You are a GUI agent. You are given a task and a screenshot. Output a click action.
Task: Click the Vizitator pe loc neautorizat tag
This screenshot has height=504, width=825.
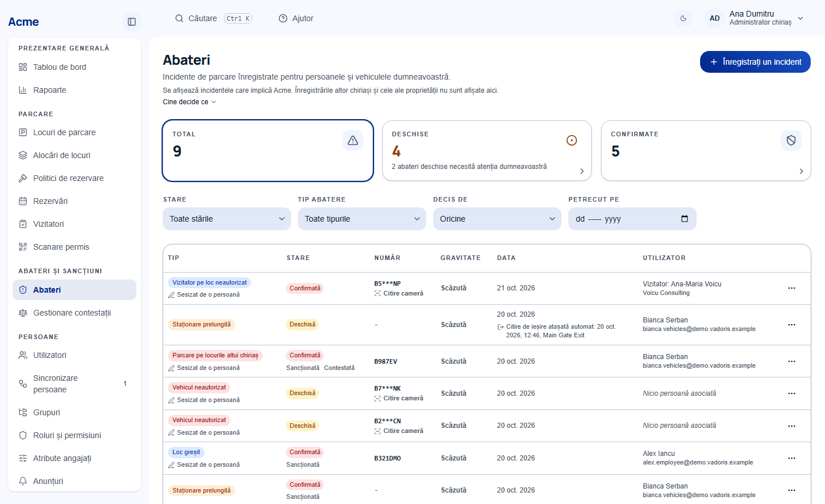pyautogui.click(x=209, y=282)
